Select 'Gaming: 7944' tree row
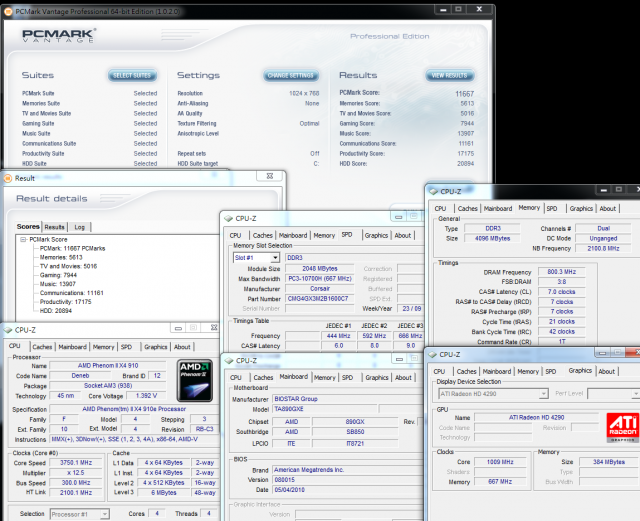This screenshot has width=640, height=521. pyautogui.click(x=58, y=275)
